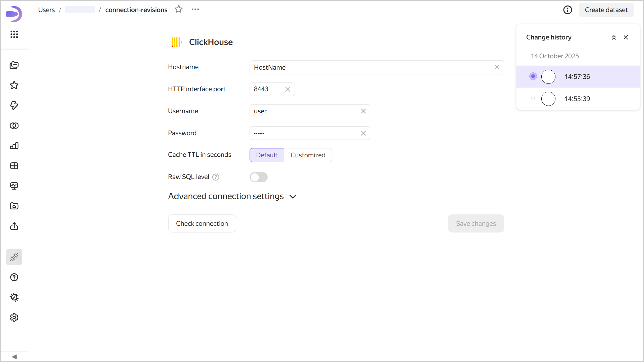Open the sidebar Settings gear
644x362 pixels.
click(14, 318)
